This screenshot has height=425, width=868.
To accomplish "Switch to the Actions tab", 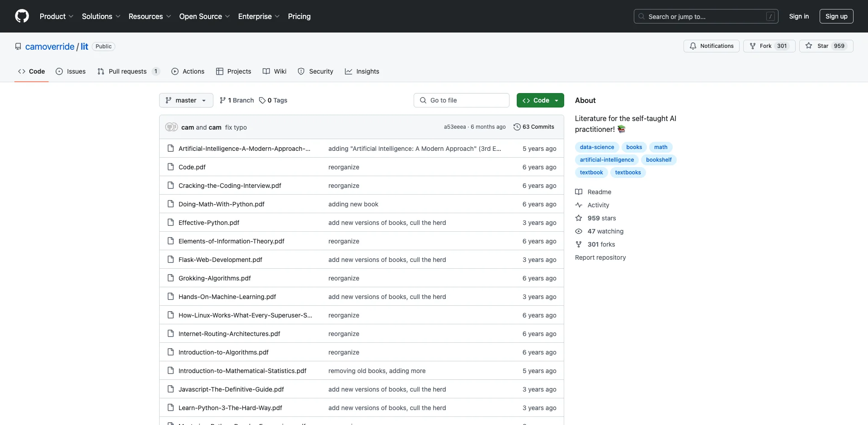I will (x=188, y=71).
